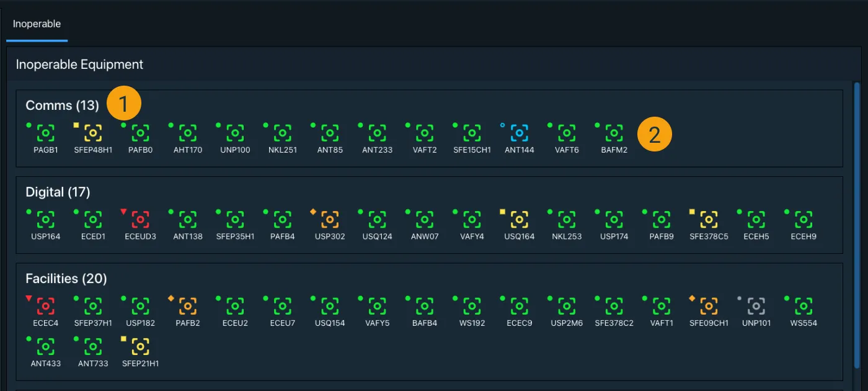The height and width of the screenshot is (391, 868).
Task: Click the Comms (13) category header
Action: (x=62, y=106)
